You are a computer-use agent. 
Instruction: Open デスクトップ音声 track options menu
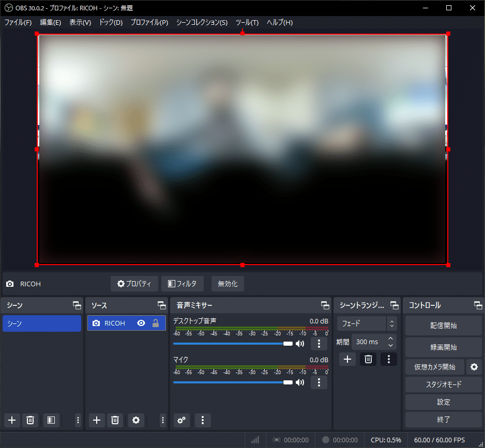click(319, 344)
